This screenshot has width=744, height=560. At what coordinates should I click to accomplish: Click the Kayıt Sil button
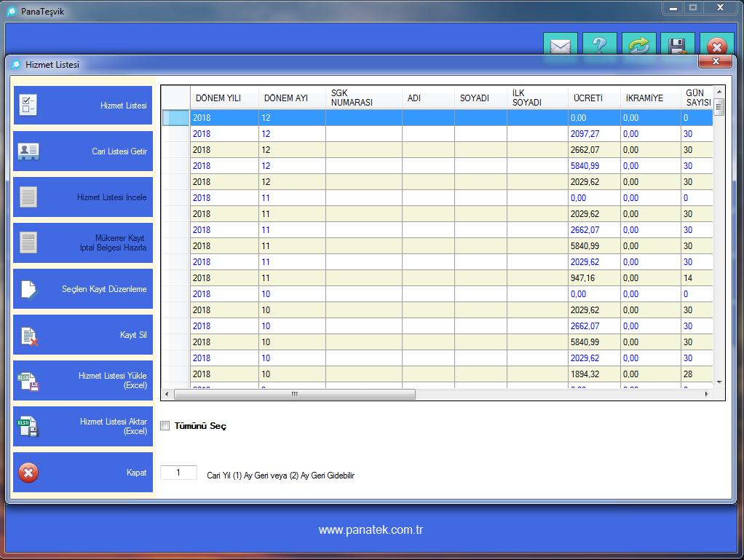(x=83, y=334)
